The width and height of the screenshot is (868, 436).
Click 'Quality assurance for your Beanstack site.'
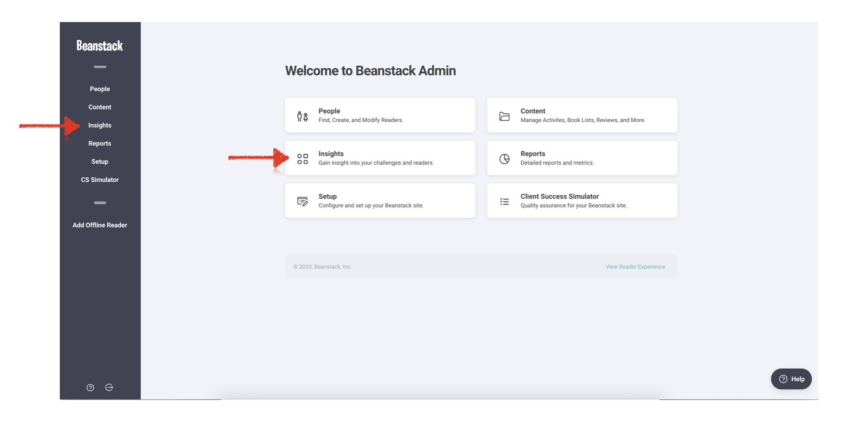[x=574, y=206]
